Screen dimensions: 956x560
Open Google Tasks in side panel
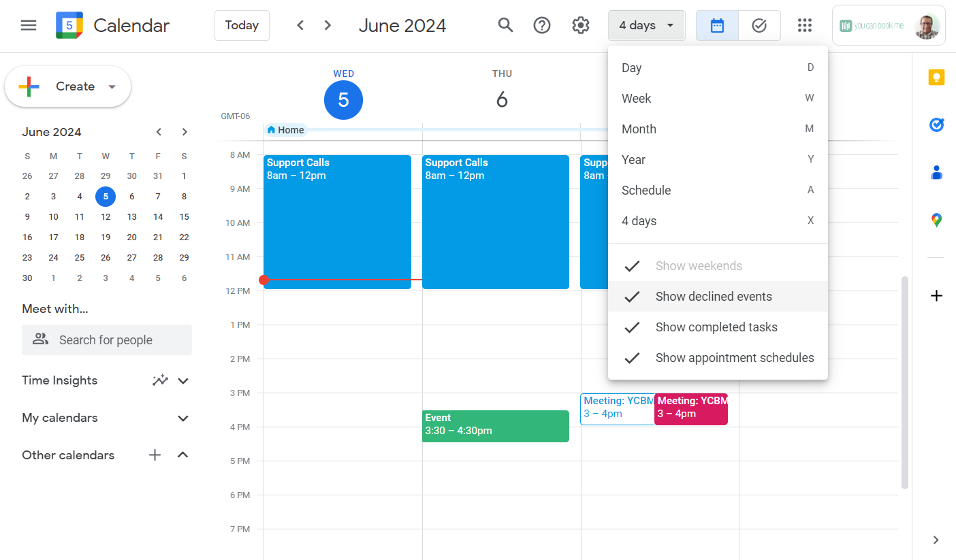click(936, 125)
